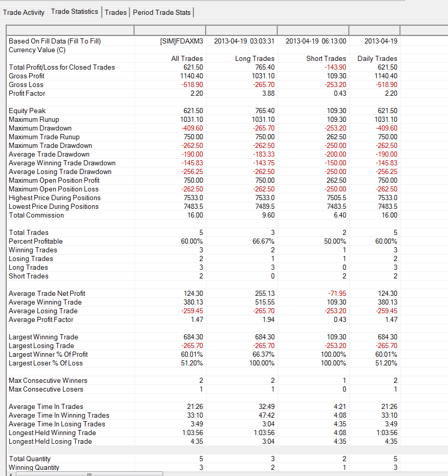
Task: Select the 'Average Profit Factor' row label
Action: [41, 320]
